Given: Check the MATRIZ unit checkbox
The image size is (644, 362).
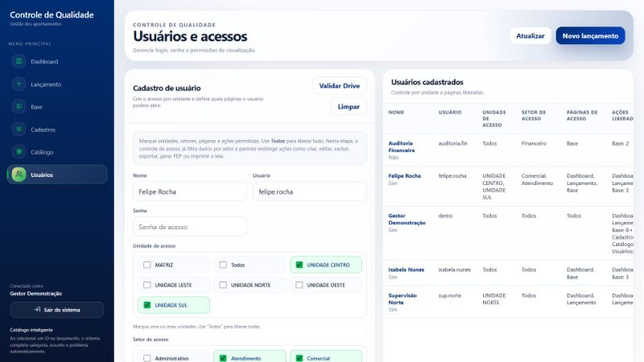Looking at the screenshot, I should [x=147, y=265].
